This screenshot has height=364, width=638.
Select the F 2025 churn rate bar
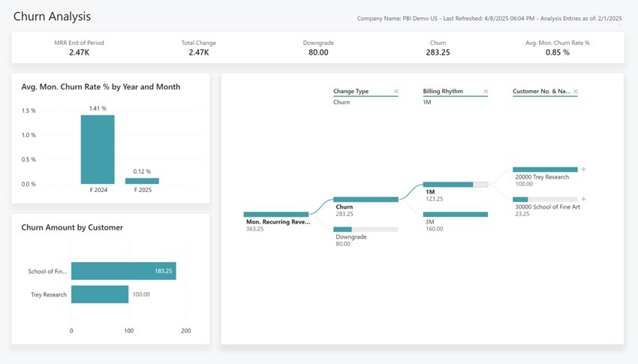coord(142,181)
